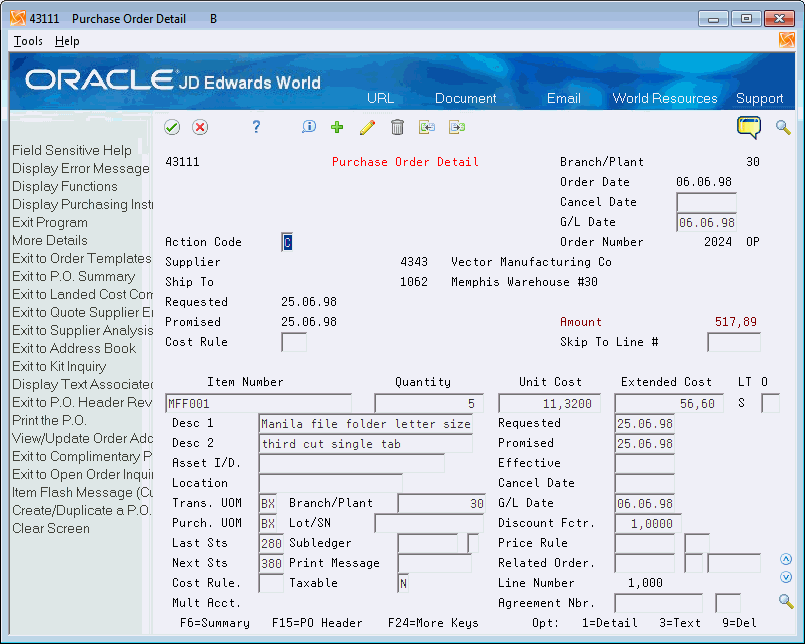Select More Details in sidebar
The image size is (805, 644).
tap(50, 240)
